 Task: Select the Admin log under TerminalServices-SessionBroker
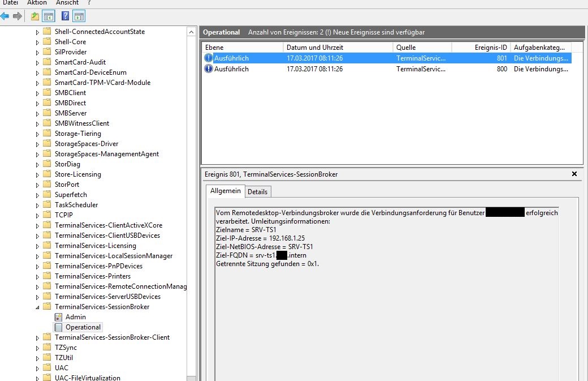pyautogui.click(x=75, y=317)
